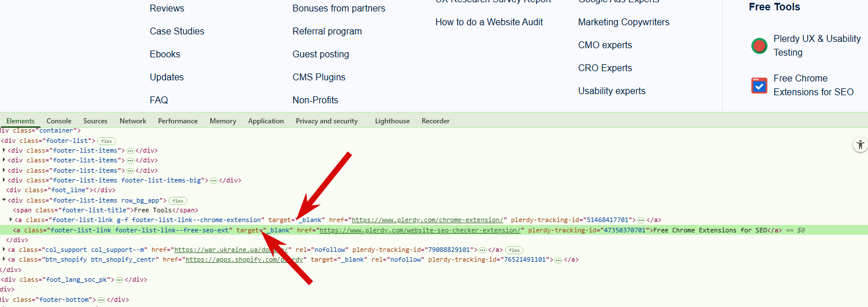868x307 pixels.
Task: Open the accessibility widget icon
Action: pyautogui.click(x=859, y=145)
